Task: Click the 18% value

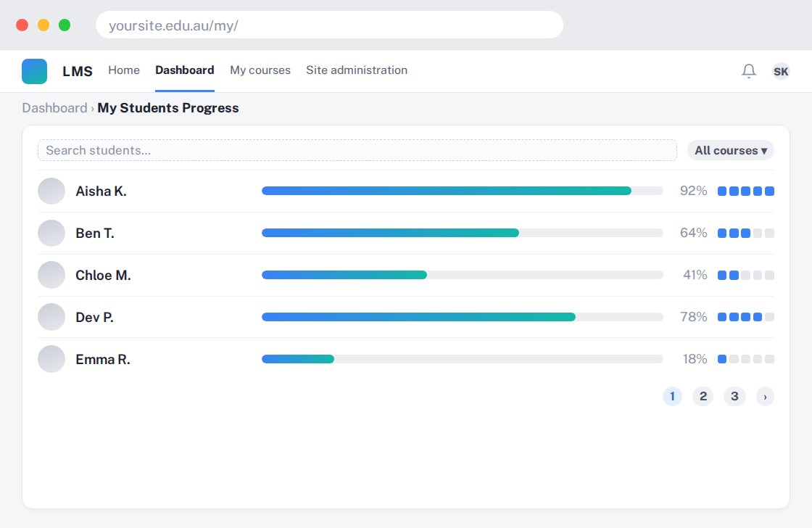Action: (695, 359)
